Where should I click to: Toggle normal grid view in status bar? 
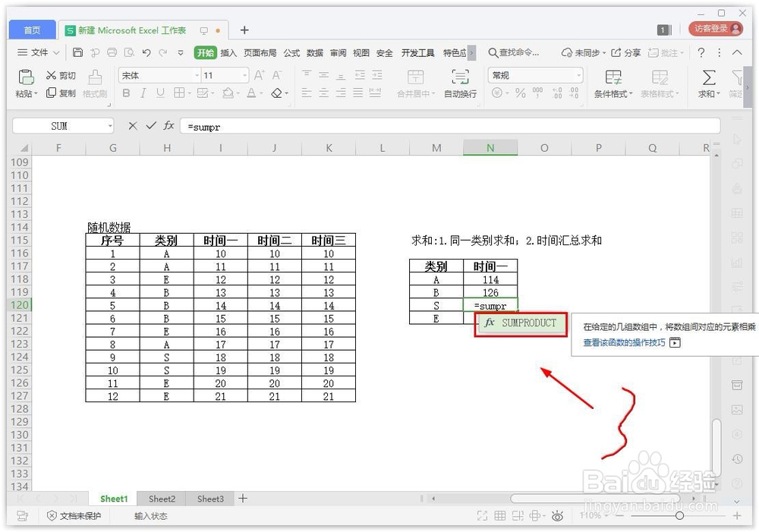tap(500, 516)
